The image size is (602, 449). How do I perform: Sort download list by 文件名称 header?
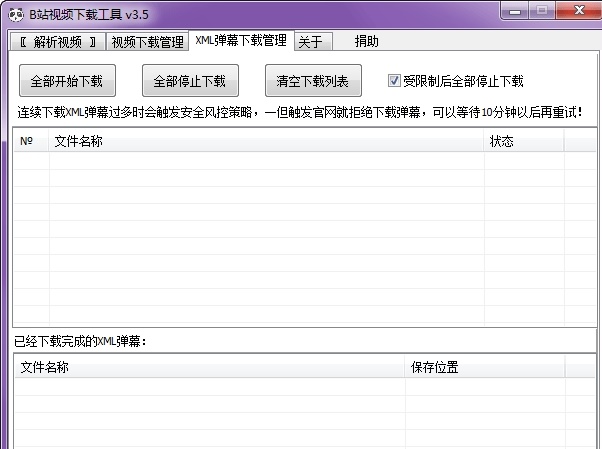point(266,141)
